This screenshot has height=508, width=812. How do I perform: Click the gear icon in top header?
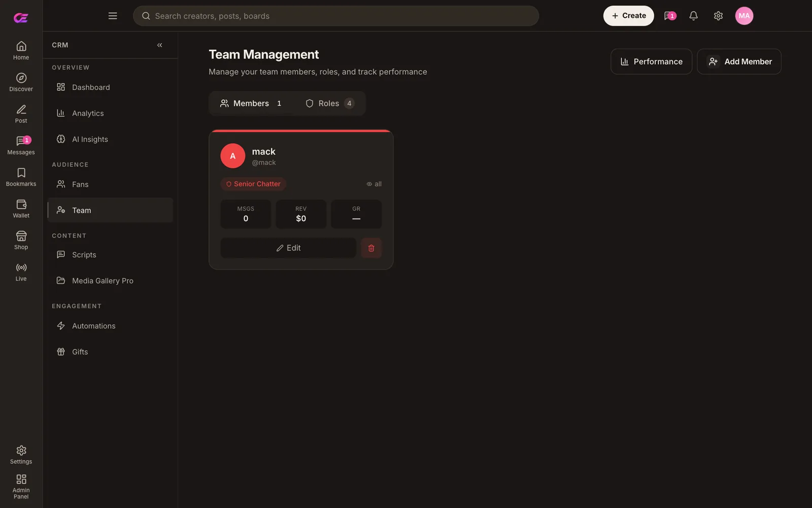pyautogui.click(x=718, y=16)
